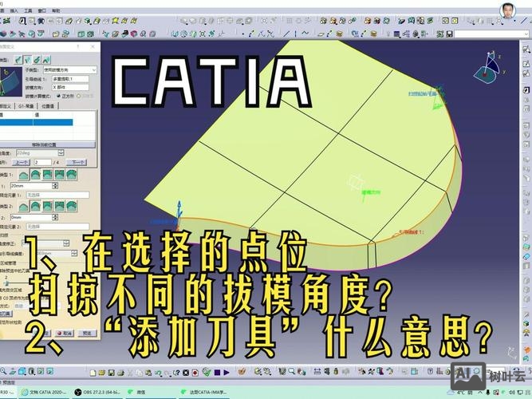Select the fourth profile type icon in sweep dialog
Viewport: 532px width, 399px height.
tap(46, 60)
